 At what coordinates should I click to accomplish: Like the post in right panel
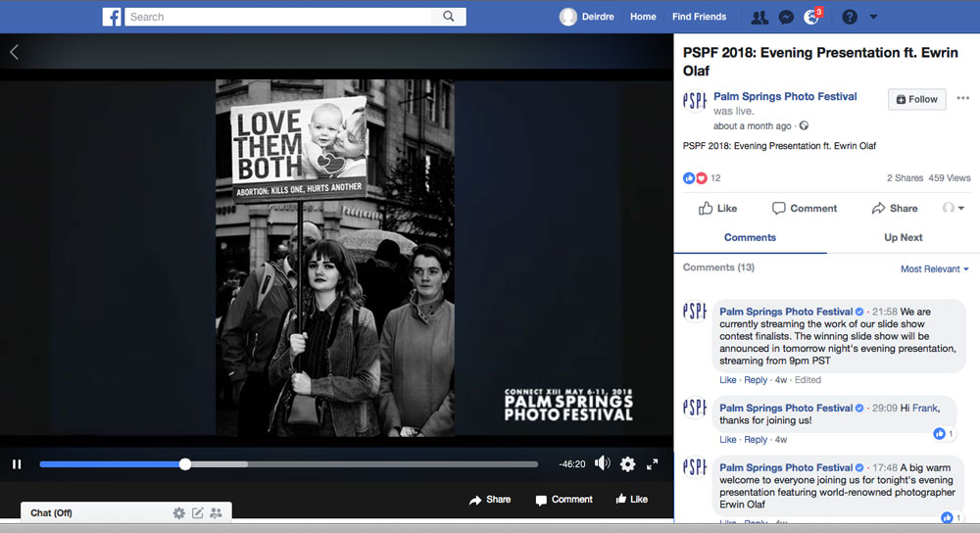pos(717,208)
